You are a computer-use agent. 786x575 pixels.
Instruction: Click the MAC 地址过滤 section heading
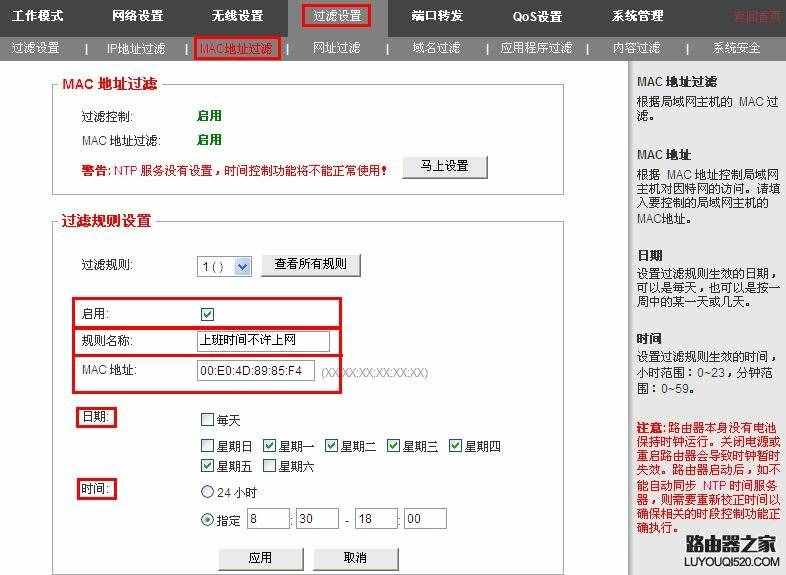coord(109,84)
